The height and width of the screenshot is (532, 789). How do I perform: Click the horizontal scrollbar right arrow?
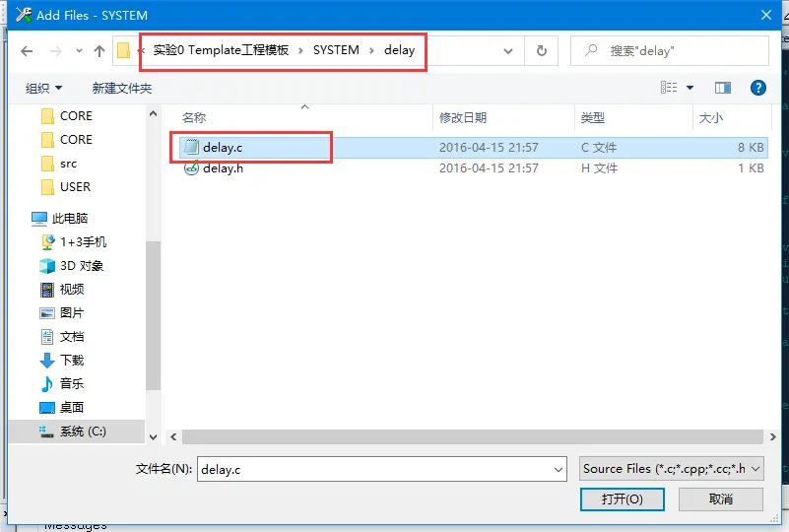[773, 436]
